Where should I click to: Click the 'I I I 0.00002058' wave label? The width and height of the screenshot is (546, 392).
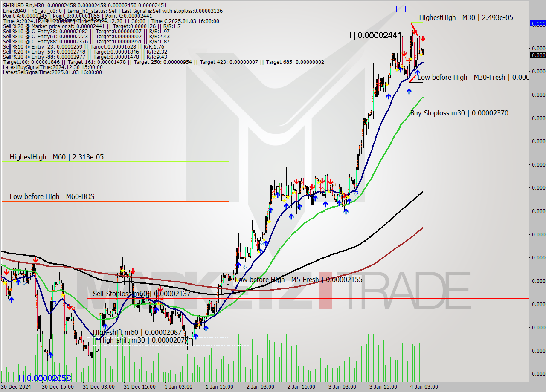[42, 378]
